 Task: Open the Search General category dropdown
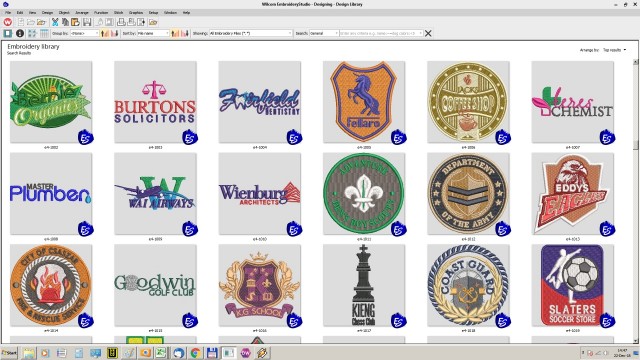(x=324, y=33)
